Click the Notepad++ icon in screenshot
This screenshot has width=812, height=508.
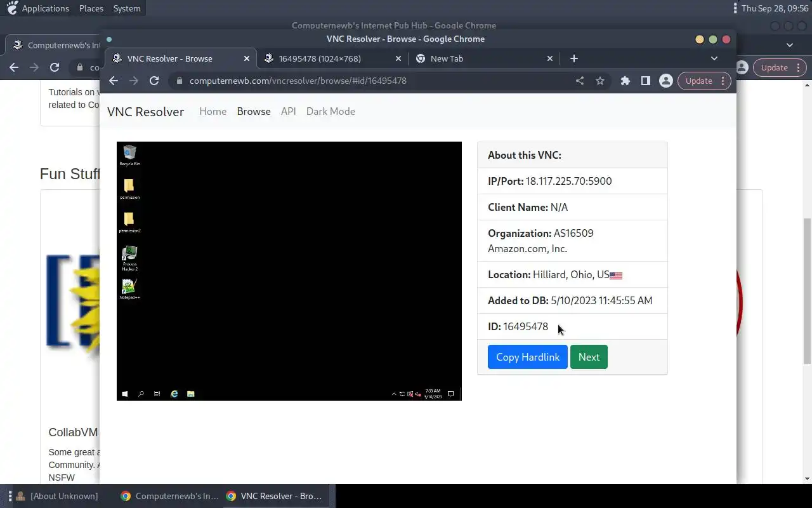pos(129,290)
